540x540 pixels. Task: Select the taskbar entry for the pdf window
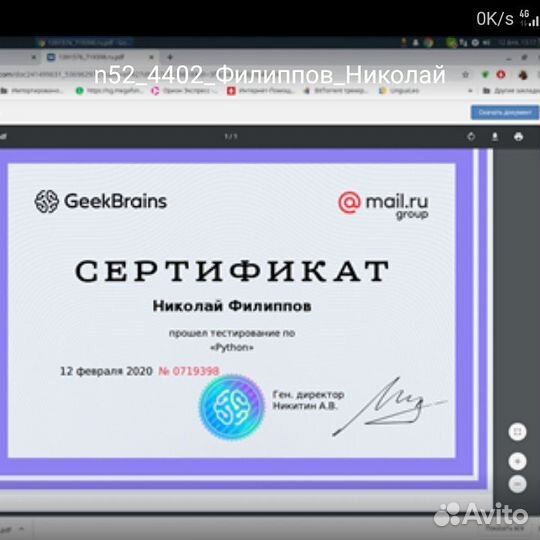tap(84, 43)
